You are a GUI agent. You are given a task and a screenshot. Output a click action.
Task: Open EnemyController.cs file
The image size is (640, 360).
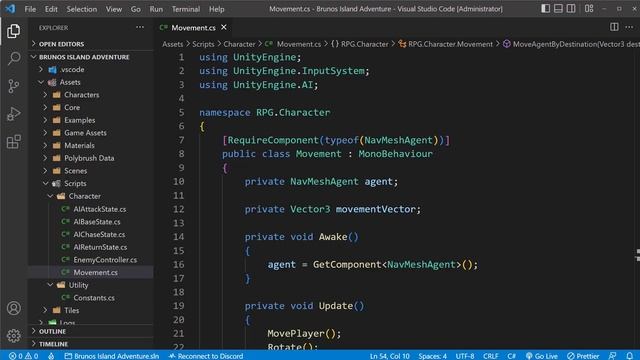click(91, 260)
